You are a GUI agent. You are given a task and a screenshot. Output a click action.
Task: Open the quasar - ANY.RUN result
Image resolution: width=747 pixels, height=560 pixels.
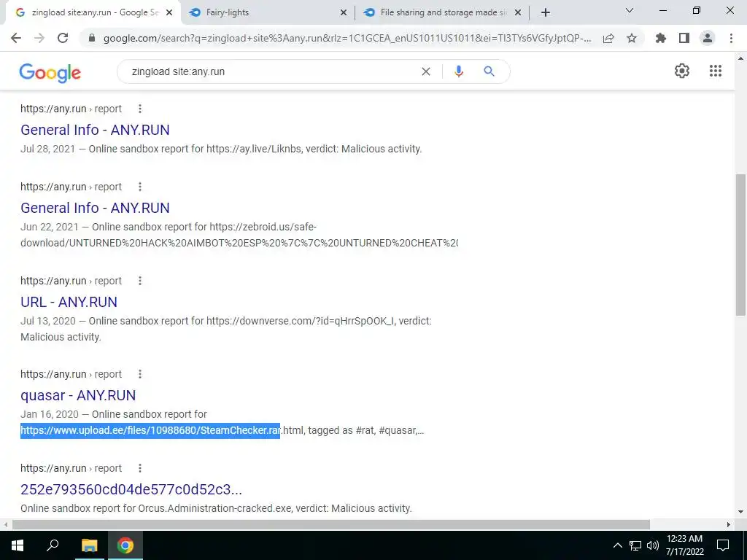pyautogui.click(x=78, y=395)
